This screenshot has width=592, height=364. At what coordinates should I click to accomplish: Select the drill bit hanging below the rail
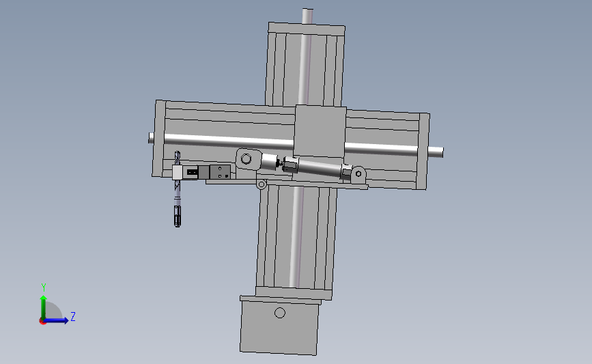click(x=177, y=203)
